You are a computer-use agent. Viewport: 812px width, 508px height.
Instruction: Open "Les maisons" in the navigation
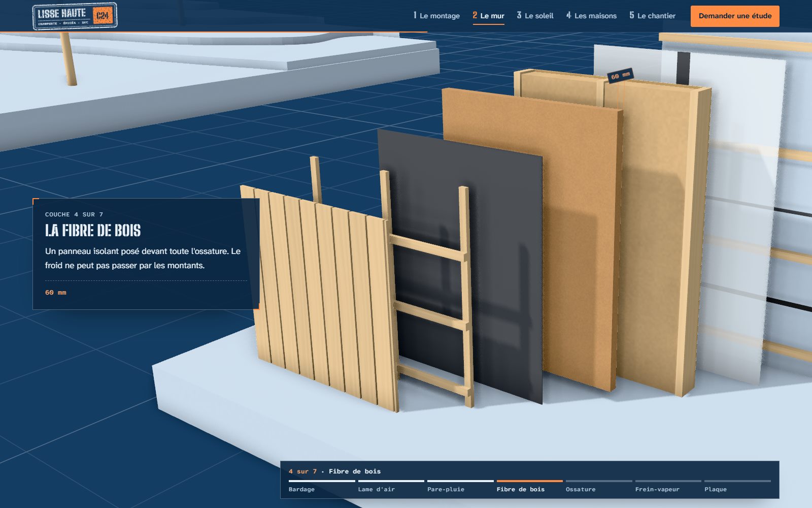[591, 16]
